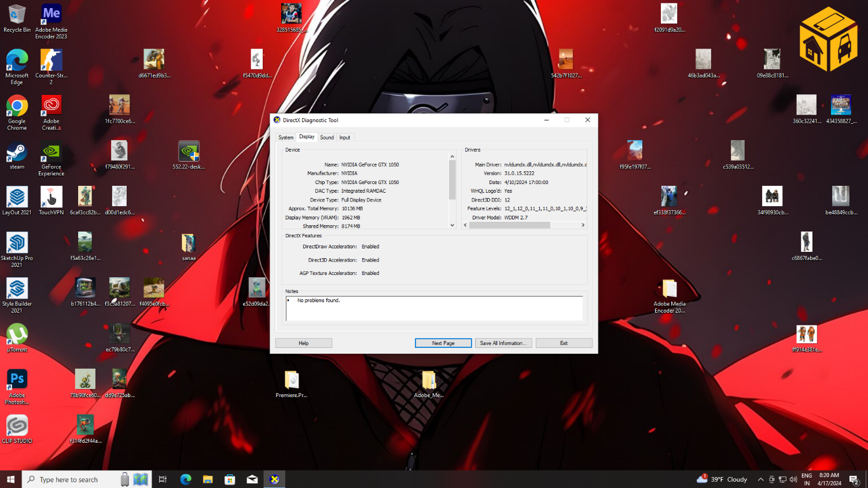Open the Steam desktop shortcut
The image size is (868, 488).
point(17,155)
